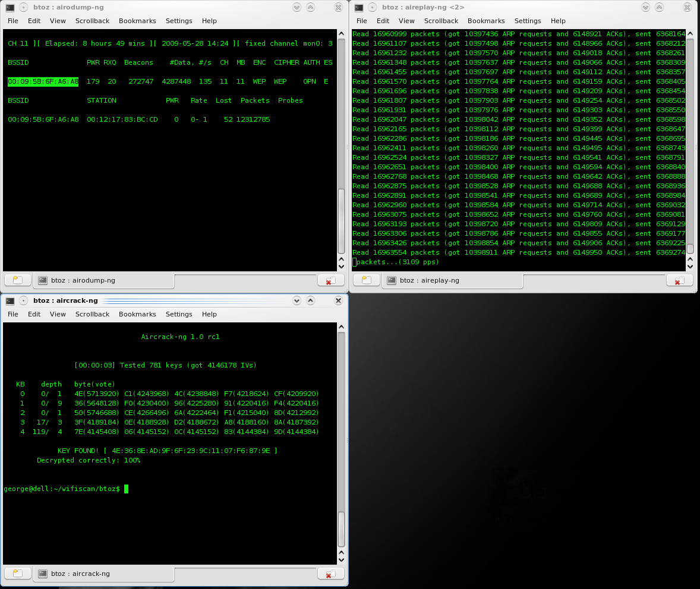Open View menu in aircrack-ng window
The width and height of the screenshot is (700, 589).
[x=58, y=314]
